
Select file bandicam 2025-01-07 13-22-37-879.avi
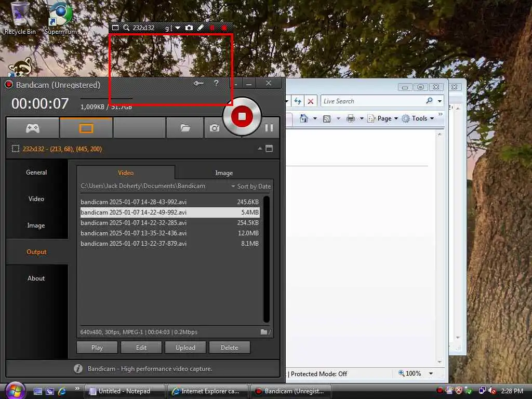[170, 244]
